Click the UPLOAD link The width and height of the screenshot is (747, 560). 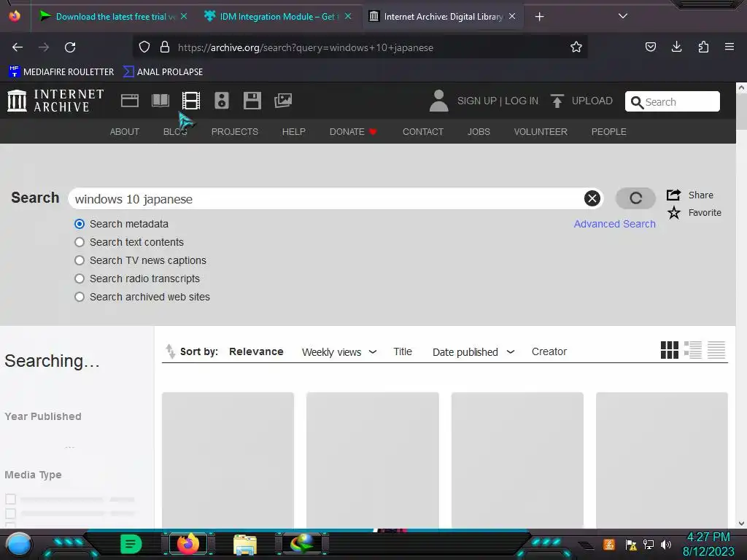pyautogui.click(x=592, y=101)
